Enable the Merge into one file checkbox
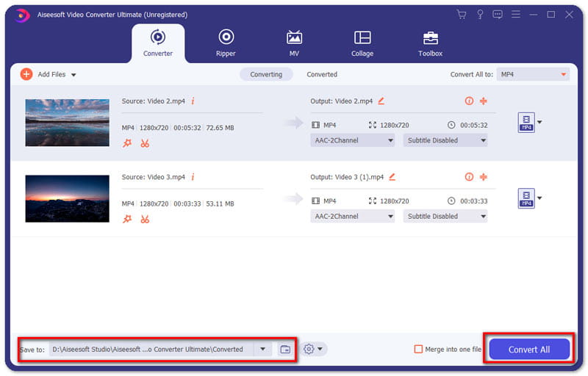Screen dimensions: 588x376 pyautogui.click(x=418, y=349)
